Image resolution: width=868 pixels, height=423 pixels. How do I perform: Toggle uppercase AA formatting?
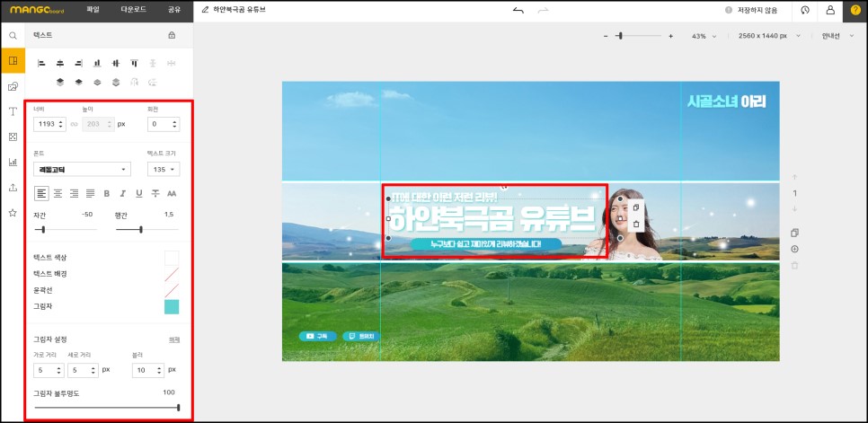coord(172,193)
